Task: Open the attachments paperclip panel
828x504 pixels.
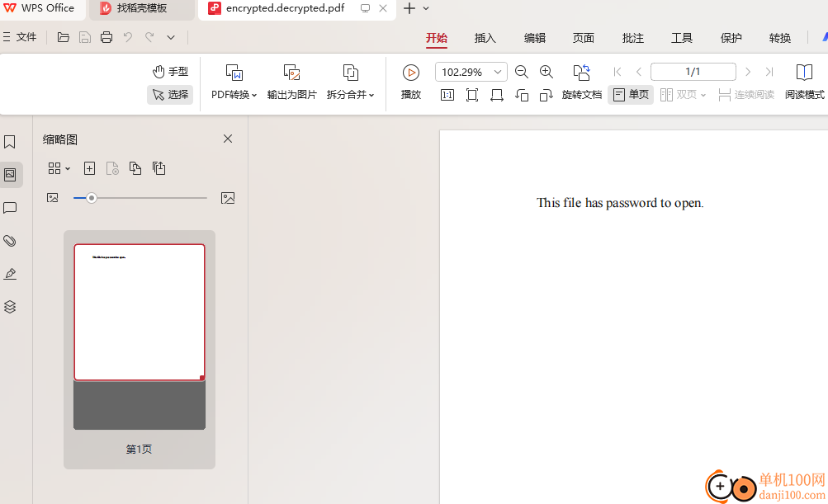Action: pyautogui.click(x=10, y=241)
